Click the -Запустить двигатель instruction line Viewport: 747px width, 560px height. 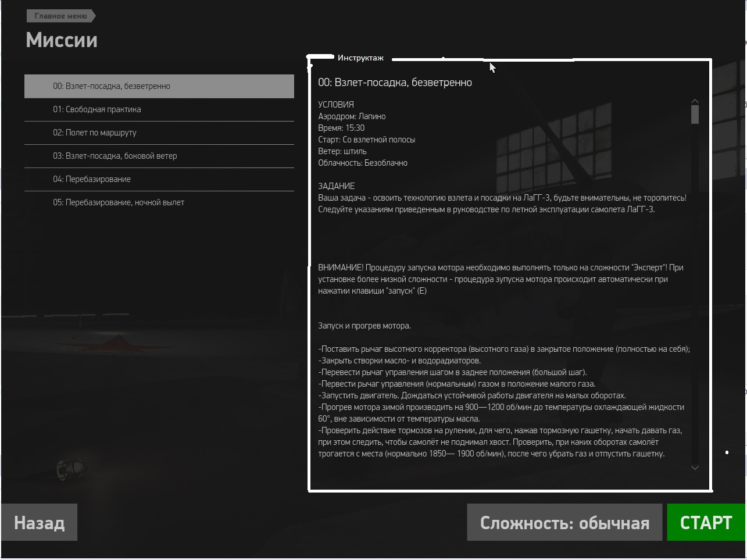471,395
